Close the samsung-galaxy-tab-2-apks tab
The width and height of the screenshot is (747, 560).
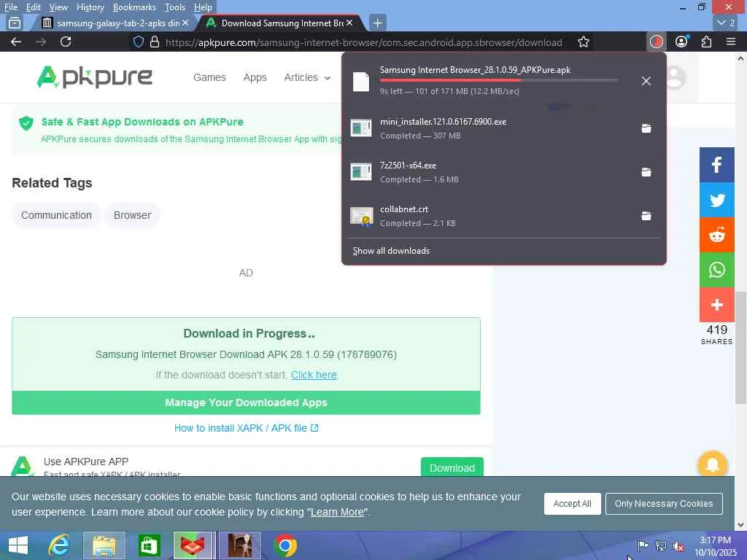[185, 23]
